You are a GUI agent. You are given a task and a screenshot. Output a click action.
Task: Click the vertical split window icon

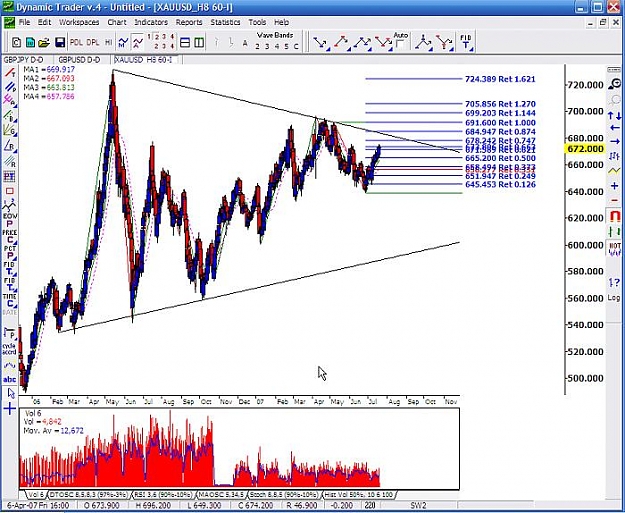coord(199,42)
